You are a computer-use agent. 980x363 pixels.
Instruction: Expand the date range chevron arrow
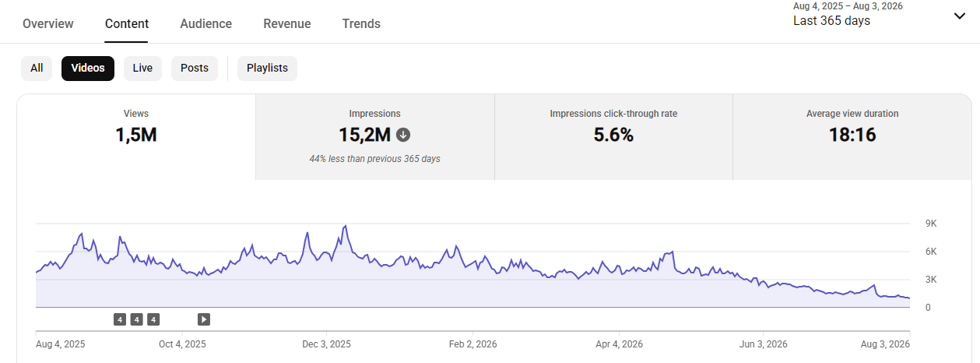[960, 16]
